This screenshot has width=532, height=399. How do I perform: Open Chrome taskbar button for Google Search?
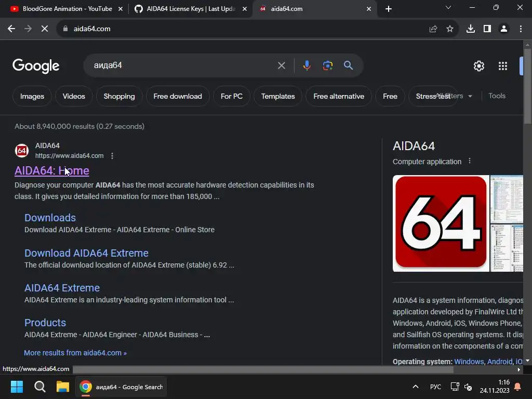[121, 387]
